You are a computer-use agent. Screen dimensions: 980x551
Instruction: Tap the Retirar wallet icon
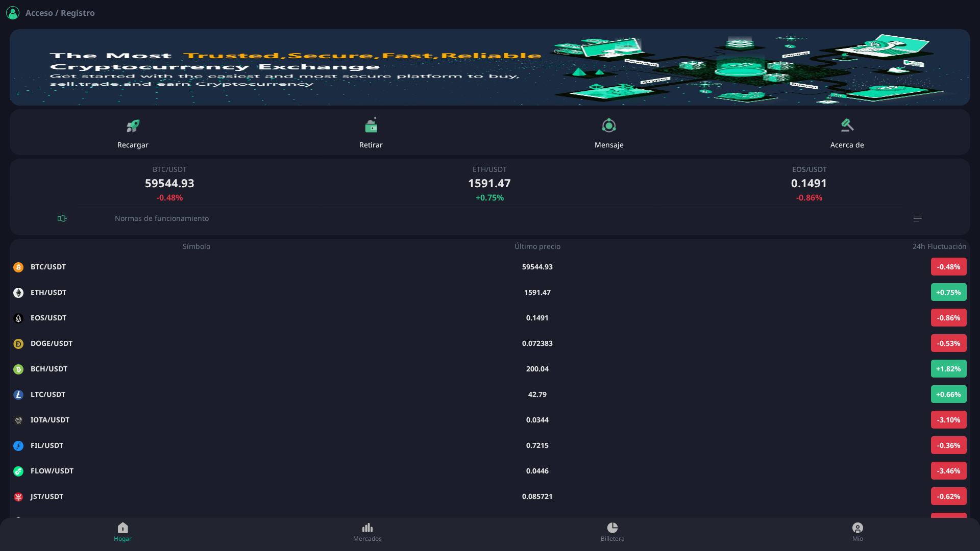[x=371, y=126]
